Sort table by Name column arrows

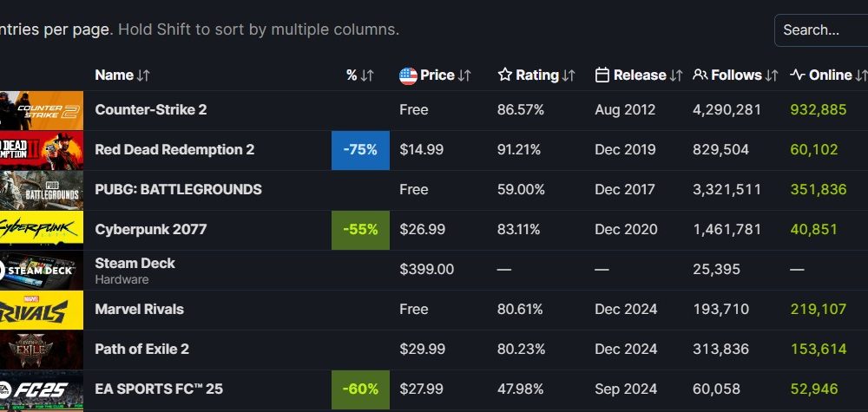pyautogui.click(x=143, y=75)
